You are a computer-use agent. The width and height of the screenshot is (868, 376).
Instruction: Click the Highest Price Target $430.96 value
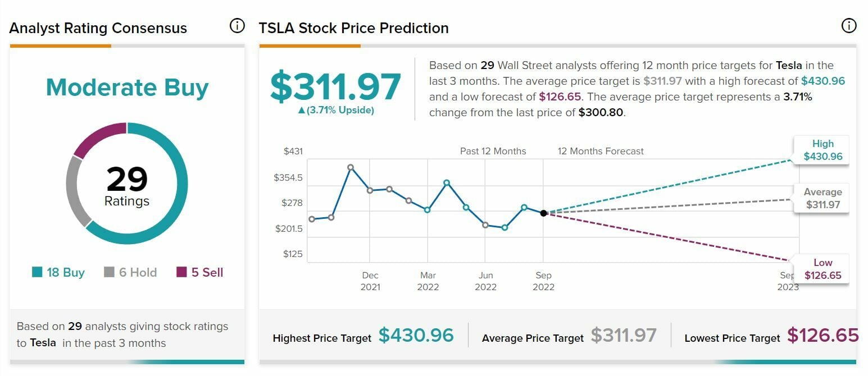pyautogui.click(x=416, y=336)
